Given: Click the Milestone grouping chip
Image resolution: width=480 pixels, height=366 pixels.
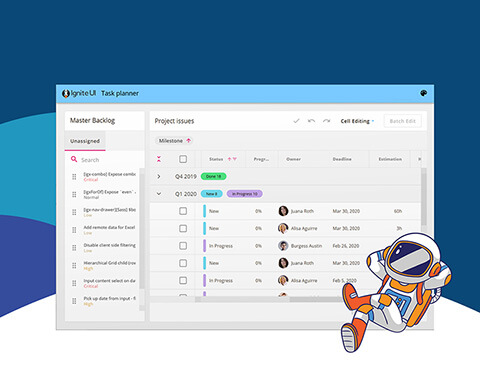Looking at the screenshot, I should (174, 141).
